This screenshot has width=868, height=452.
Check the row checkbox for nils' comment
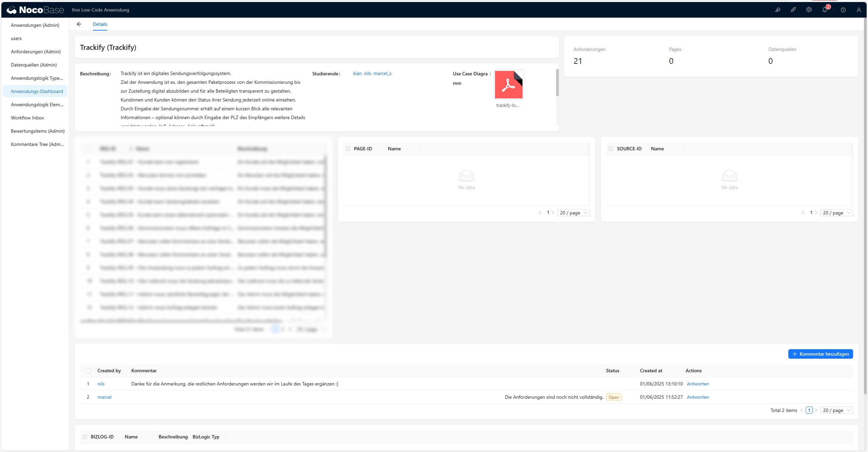point(88,384)
